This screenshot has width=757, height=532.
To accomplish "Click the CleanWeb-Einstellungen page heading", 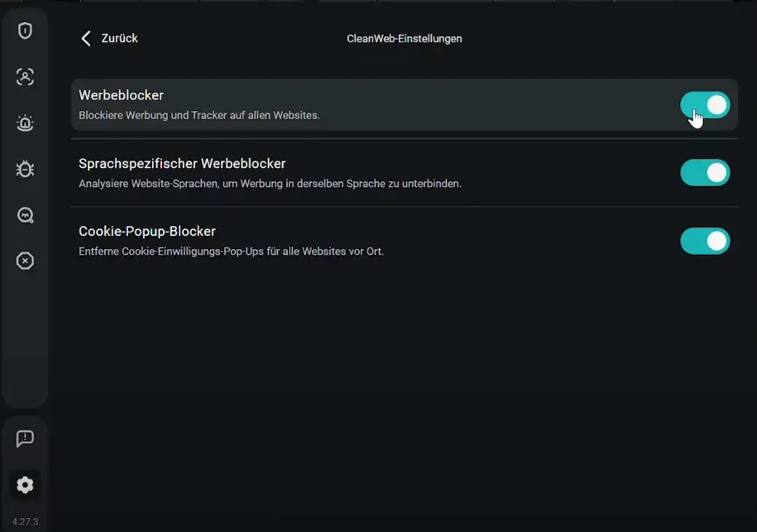I will pyautogui.click(x=404, y=39).
